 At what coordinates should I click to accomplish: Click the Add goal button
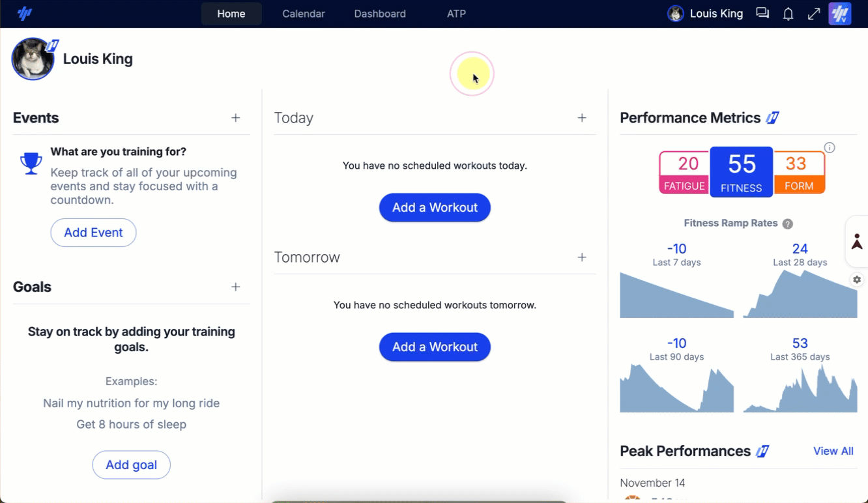point(131,465)
